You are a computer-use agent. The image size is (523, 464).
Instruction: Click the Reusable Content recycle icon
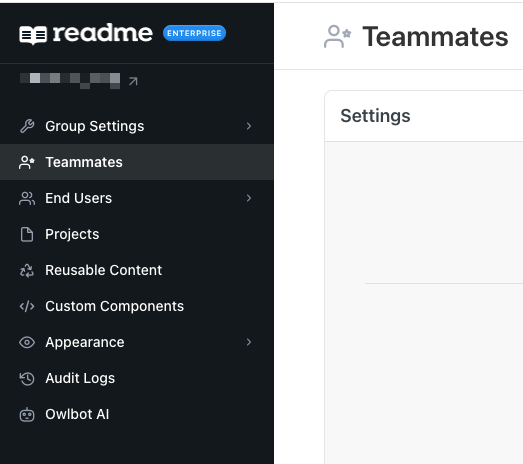27,270
